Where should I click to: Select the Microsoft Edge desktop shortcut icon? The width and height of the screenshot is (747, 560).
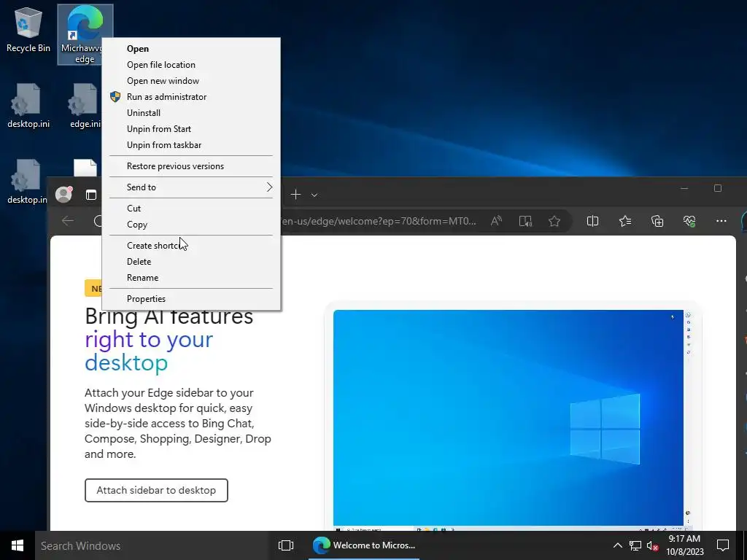85,34
